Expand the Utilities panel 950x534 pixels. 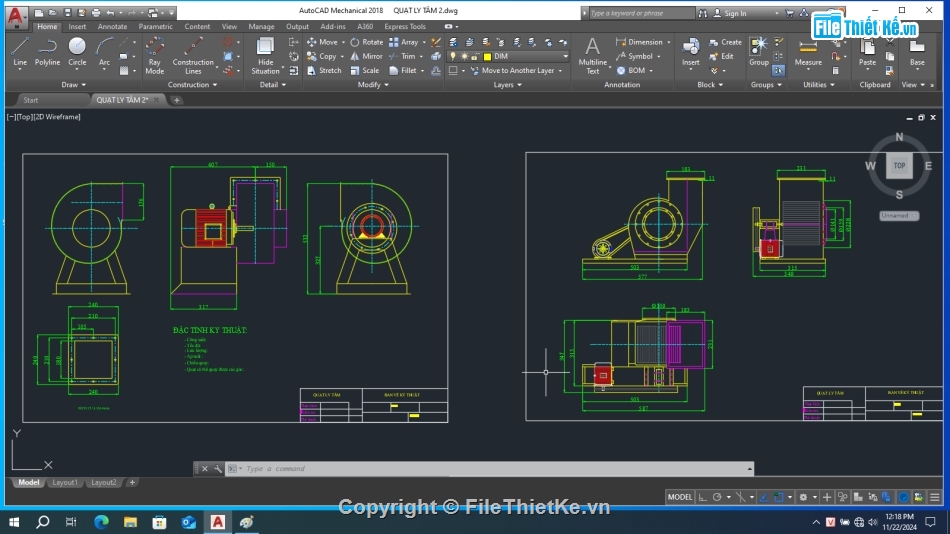coord(819,85)
